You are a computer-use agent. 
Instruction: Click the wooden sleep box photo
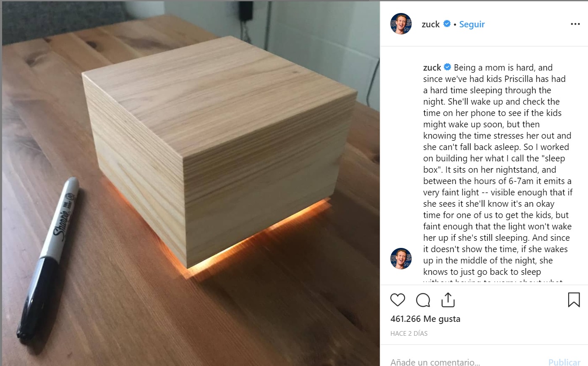tap(191, 183)
